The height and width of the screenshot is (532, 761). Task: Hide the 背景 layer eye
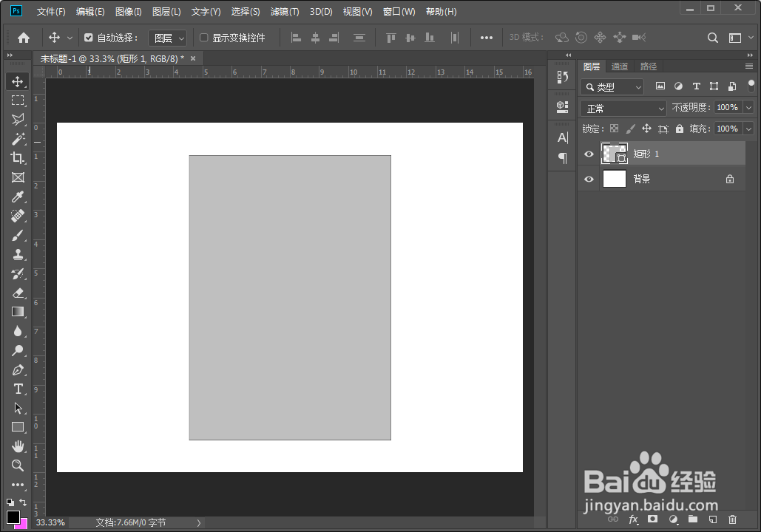coord(589,179)
